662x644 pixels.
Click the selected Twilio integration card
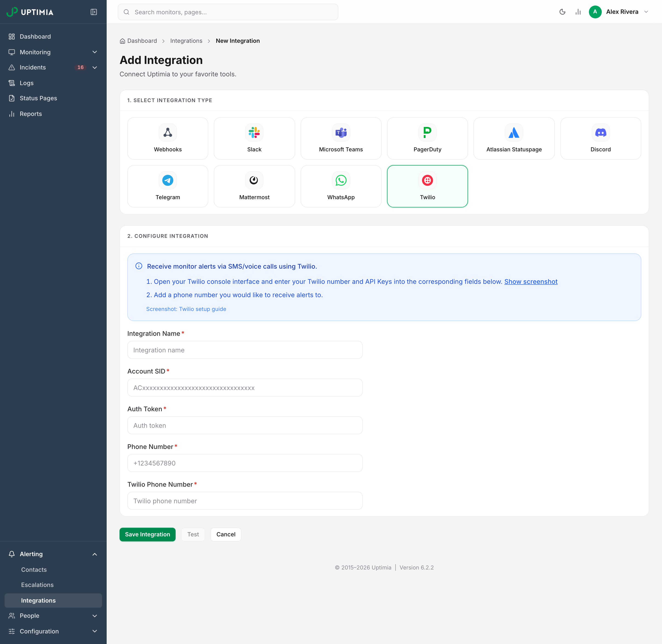[x=427, y=186]
